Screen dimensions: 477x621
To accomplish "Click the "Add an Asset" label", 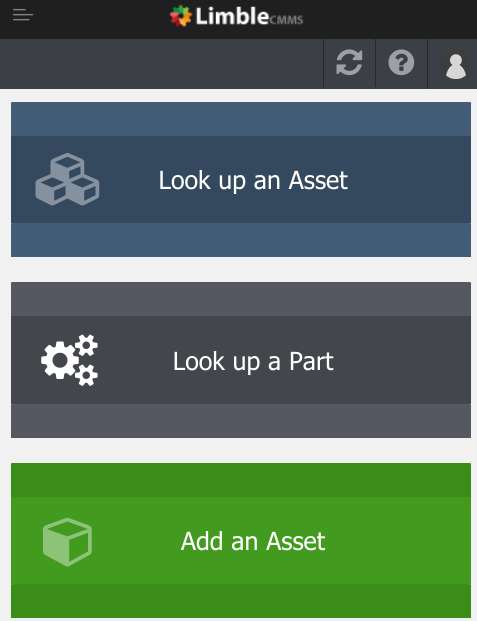I will tap(253, 541).
